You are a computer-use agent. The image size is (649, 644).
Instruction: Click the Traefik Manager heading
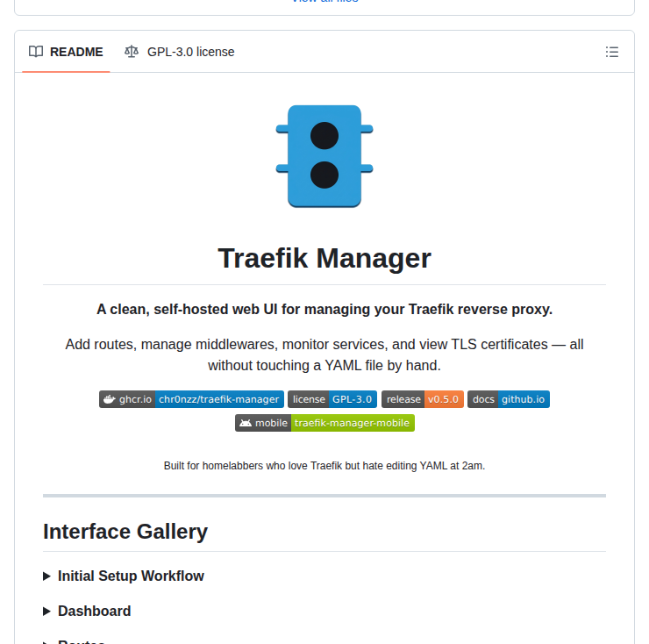click(x=324, y=258)
